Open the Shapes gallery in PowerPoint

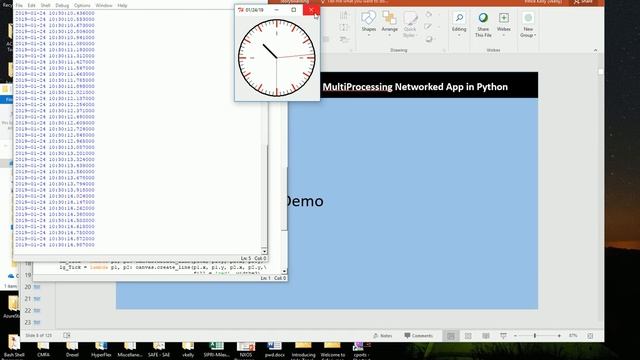coord(368,24)
